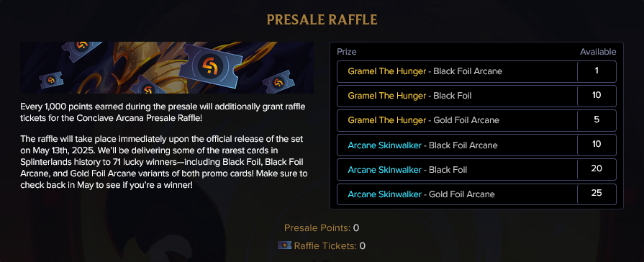Viewport: 644px width, 262px height.
Task: Click the Prize column header
Action: [x=347, y=52]
